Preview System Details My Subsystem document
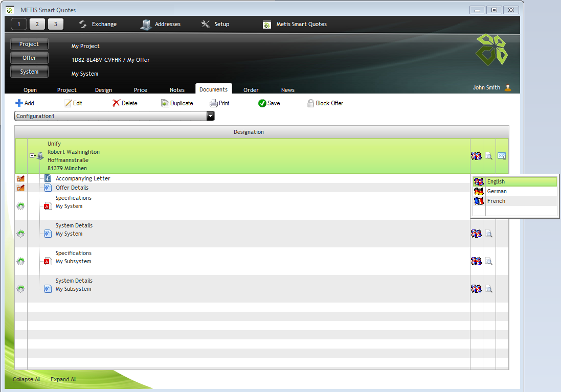The image size is (561, 392). (489, 289)
